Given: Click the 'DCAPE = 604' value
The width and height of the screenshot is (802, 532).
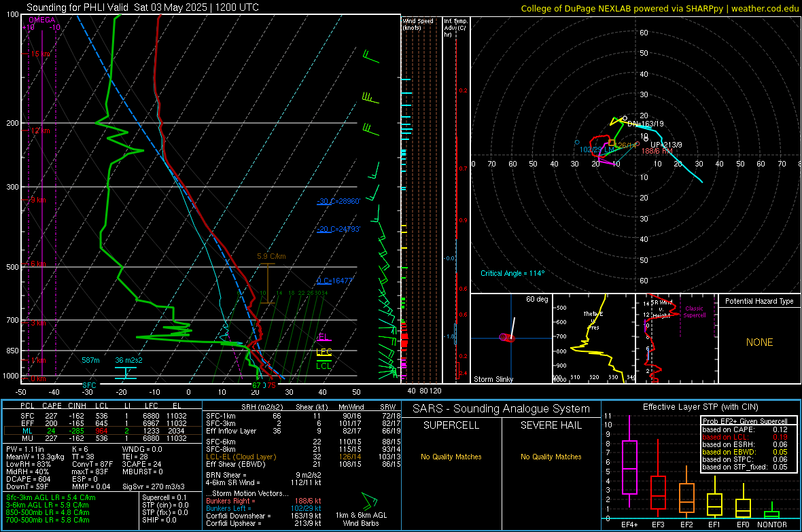Looking at the screenshot, I should [x=28, y=479].
